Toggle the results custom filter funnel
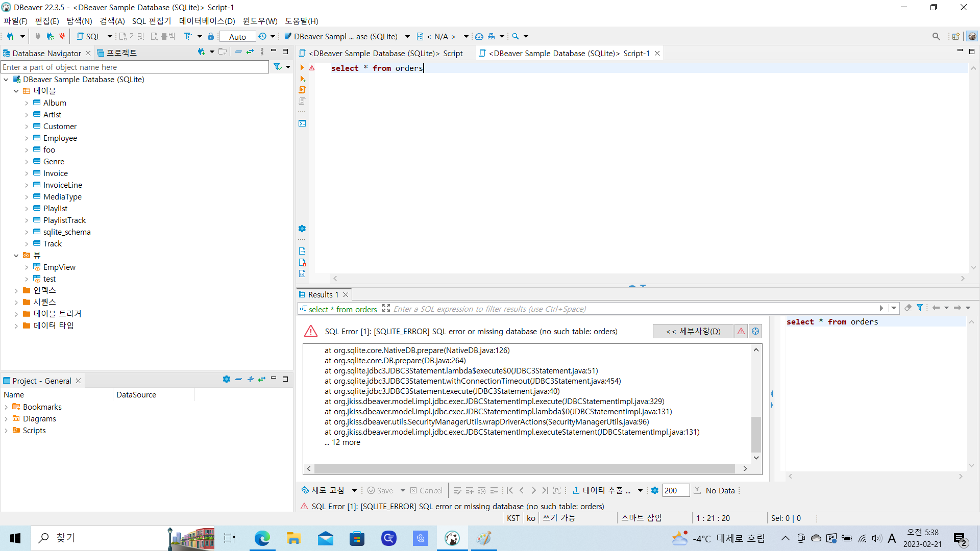The height and width of the screenshot is (551, 980). click(x=920, y=308)
